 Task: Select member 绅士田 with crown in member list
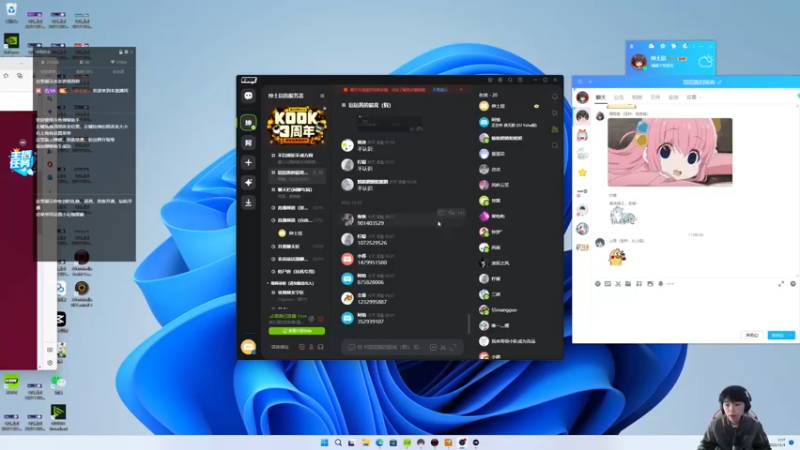(509, 106)
